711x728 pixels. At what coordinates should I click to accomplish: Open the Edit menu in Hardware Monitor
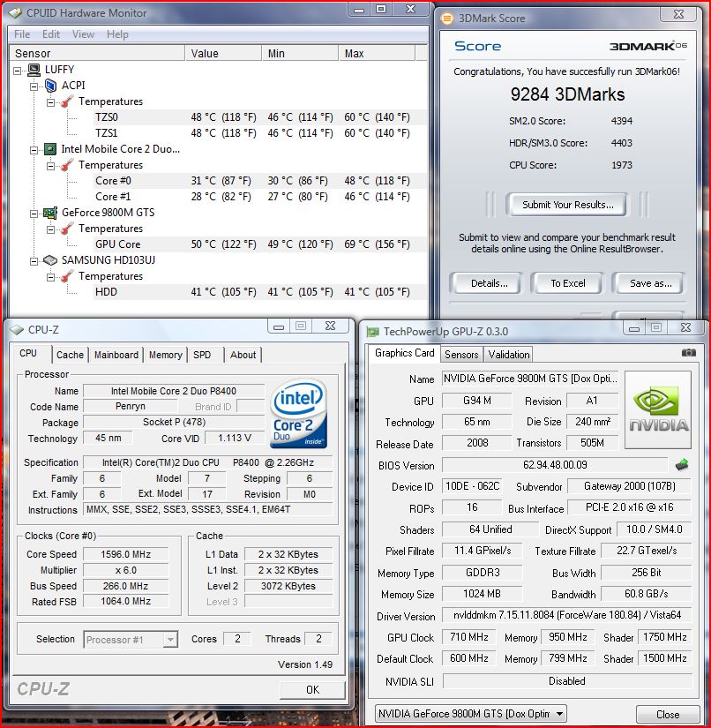(x=51, y=34)
